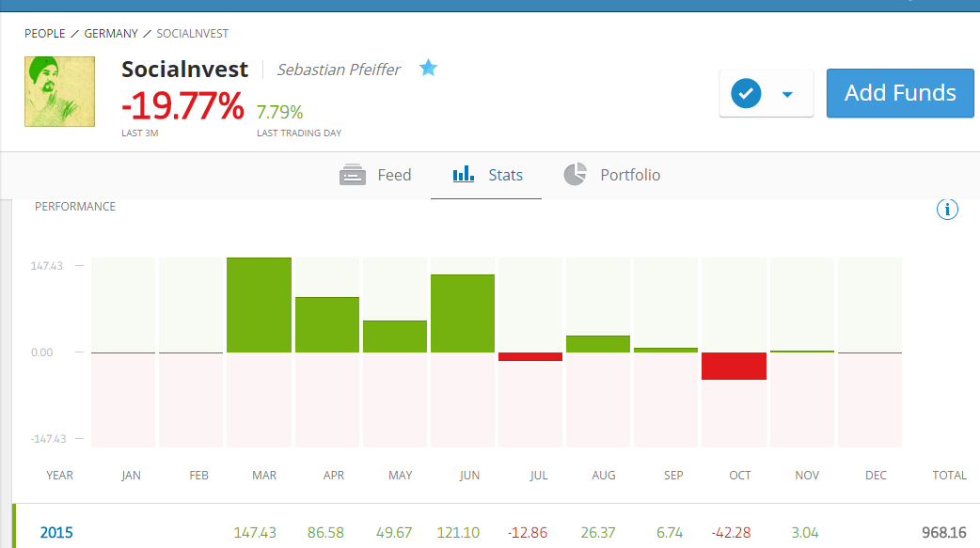This screenshot has width=980, height=548.
Task: Select the June green performance bar
Action: point(463,313)
